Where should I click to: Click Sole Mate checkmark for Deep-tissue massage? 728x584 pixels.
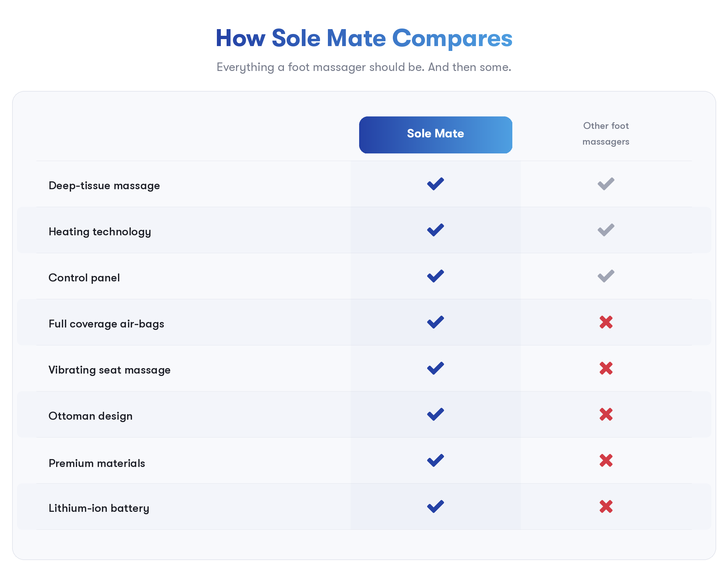coord(435,184)
